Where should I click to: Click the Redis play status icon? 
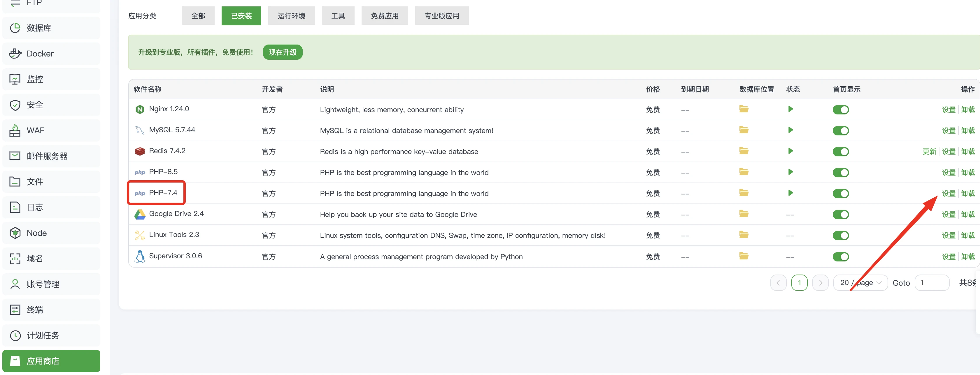click(x=790, y=151)
